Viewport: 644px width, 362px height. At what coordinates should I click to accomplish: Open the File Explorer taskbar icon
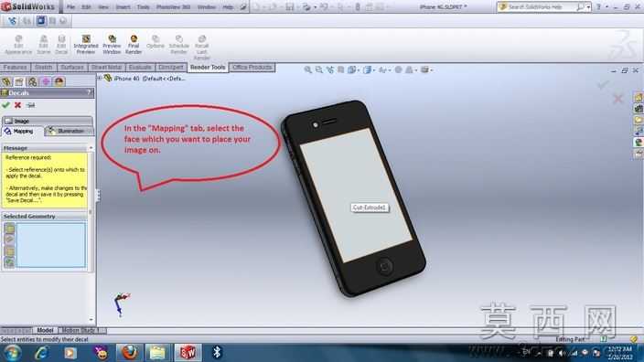(157, 353)
